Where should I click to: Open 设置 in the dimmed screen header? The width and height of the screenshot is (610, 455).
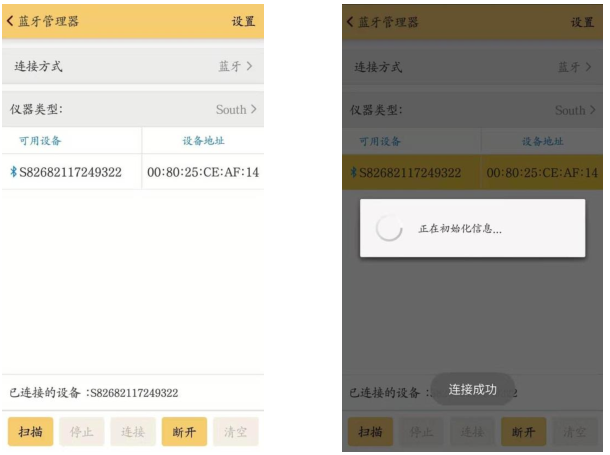pyautogui.click(x=582, y=21)
